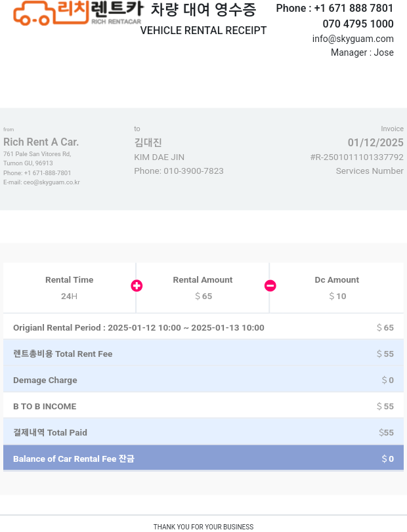The height and width of the screenshot is (532, 407).
Task: Click customer name KIM DAE JIN
Action: [x=160, y=157]
